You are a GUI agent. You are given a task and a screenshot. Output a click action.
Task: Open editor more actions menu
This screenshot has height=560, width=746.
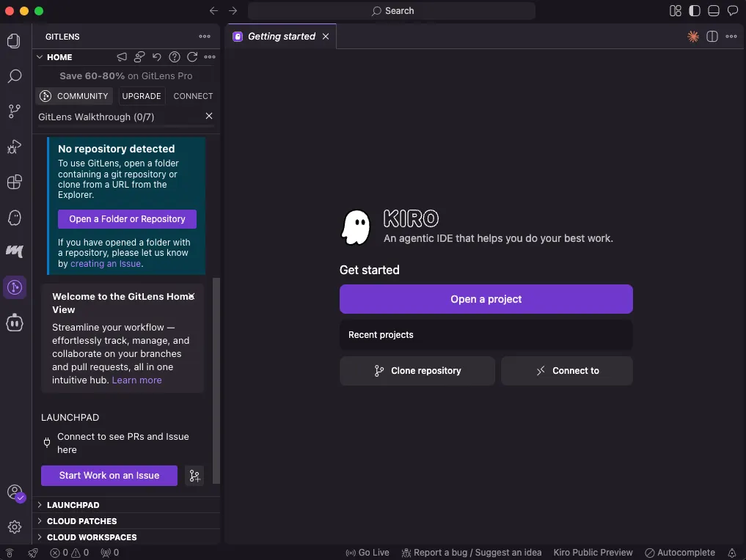click(731, 36)
